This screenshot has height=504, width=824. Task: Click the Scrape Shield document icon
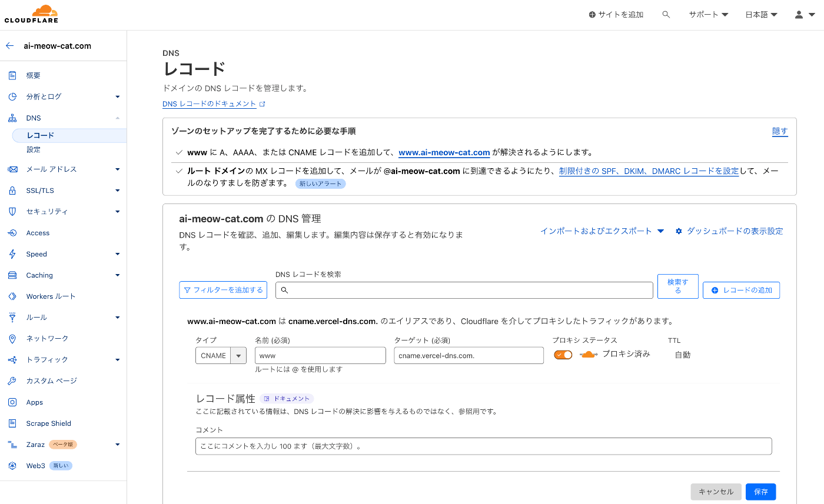click(12, 423)
